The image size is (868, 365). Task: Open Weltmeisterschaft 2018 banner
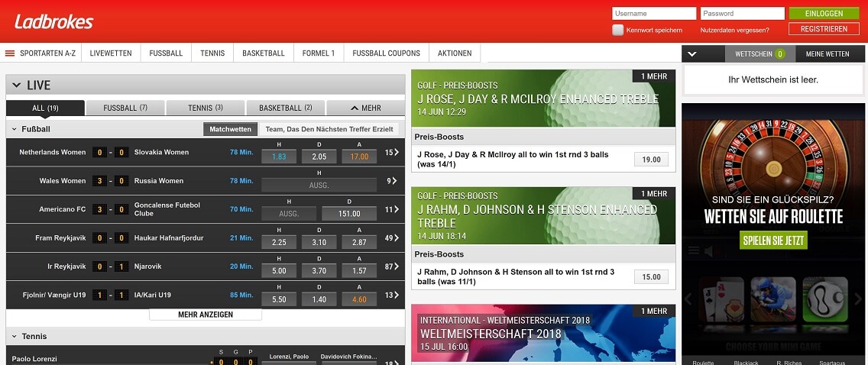click(543, 333)
